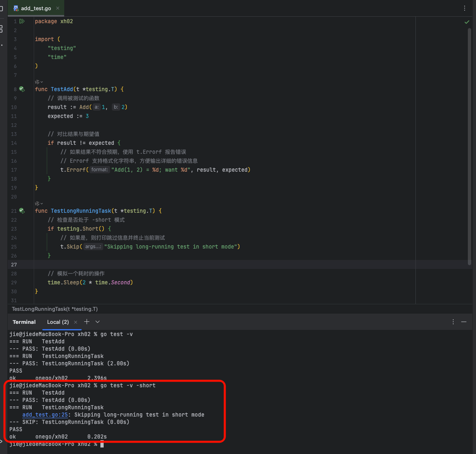
Task: Click 'testing.Short()' call in the if statement
Action: click(x=80, y=229)
